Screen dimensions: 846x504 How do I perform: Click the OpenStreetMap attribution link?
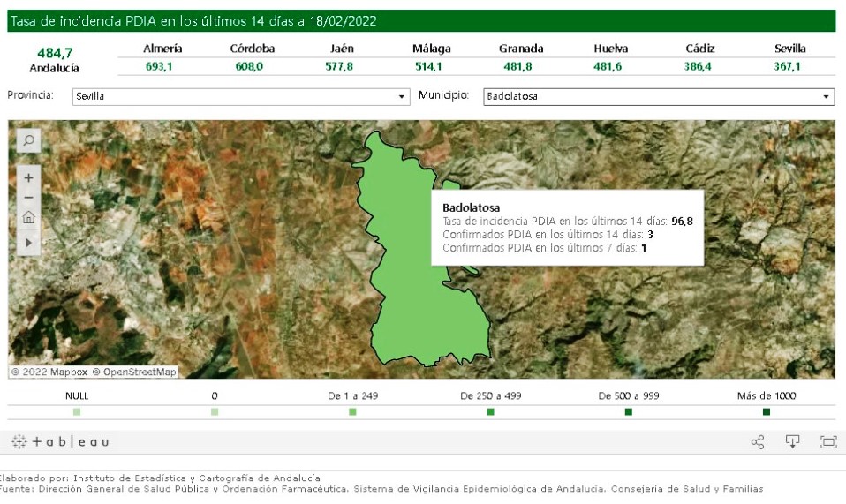[140, 372]
